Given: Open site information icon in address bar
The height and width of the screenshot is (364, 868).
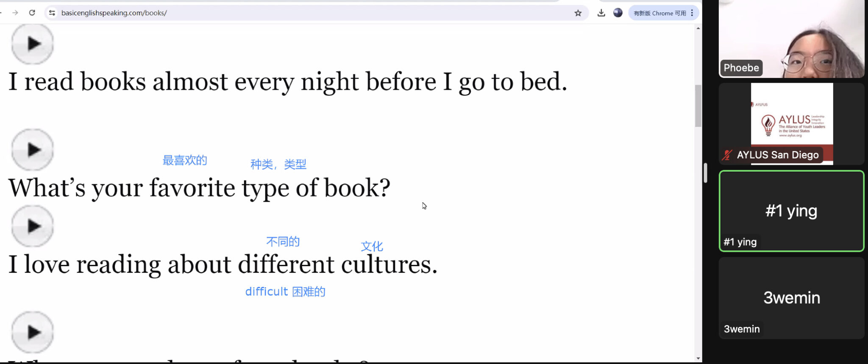Looking at the screenshot, I should click(x=52, y=13).
